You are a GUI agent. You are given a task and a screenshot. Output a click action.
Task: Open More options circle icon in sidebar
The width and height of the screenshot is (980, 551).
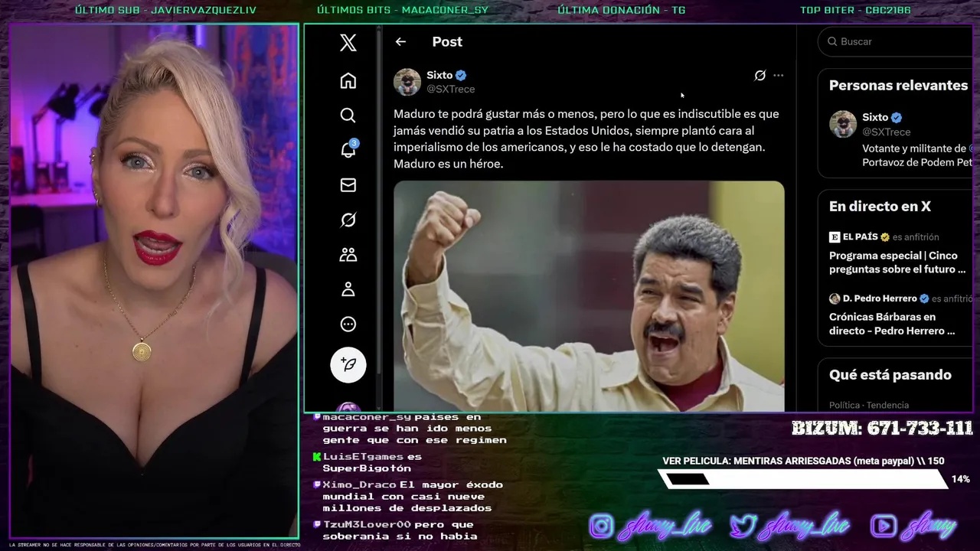tap(348, 324)
